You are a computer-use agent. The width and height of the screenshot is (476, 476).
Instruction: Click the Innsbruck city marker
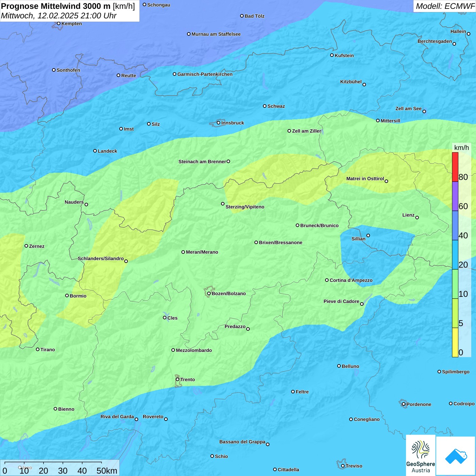point(219,123)
